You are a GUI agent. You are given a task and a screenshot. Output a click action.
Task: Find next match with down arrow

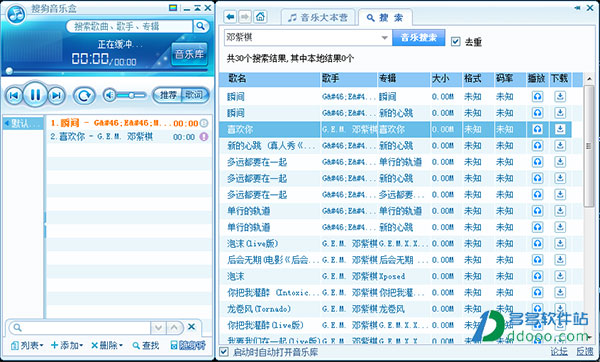tap(158, 328)
